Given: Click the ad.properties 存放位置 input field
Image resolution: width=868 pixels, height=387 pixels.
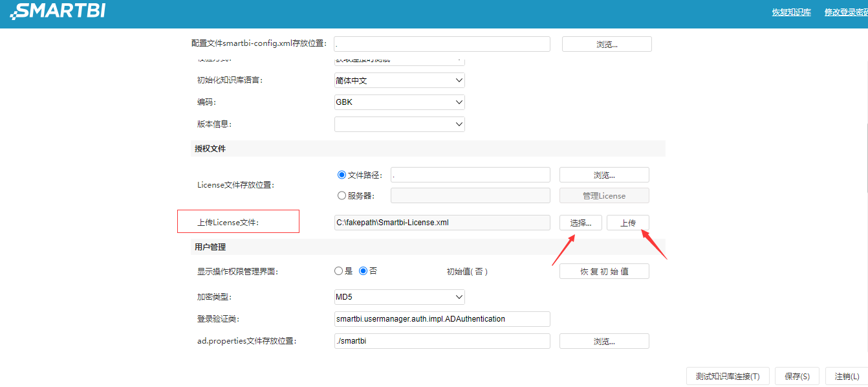Looking at the screenshot, I should (x=442, y=340).
